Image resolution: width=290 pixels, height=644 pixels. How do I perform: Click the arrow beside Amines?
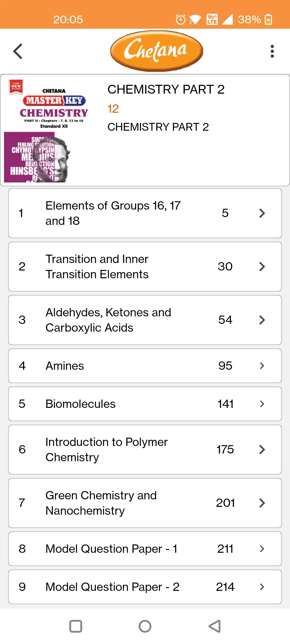coord(262,366)
